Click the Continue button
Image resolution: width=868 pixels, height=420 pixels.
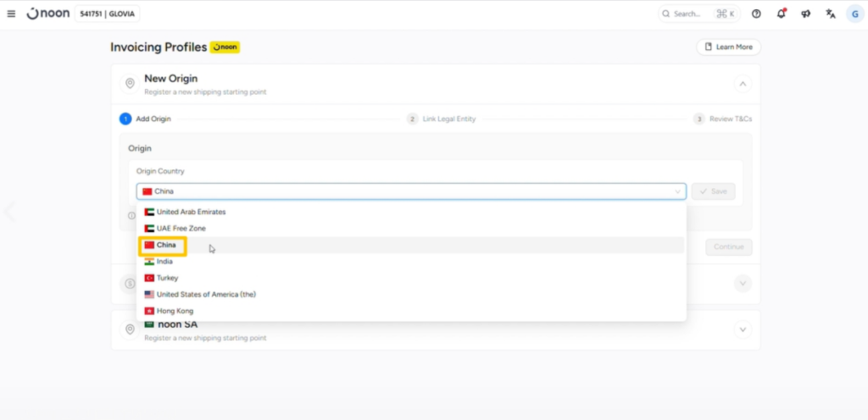728,247
